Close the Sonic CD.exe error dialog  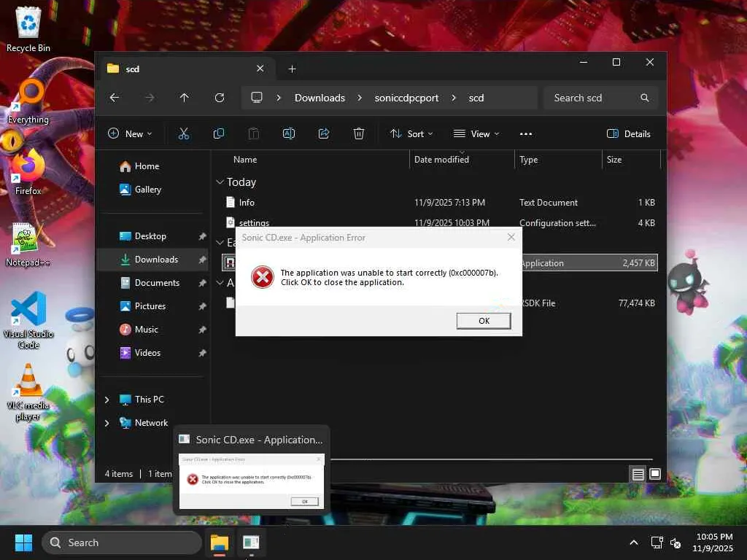(511, 237)
